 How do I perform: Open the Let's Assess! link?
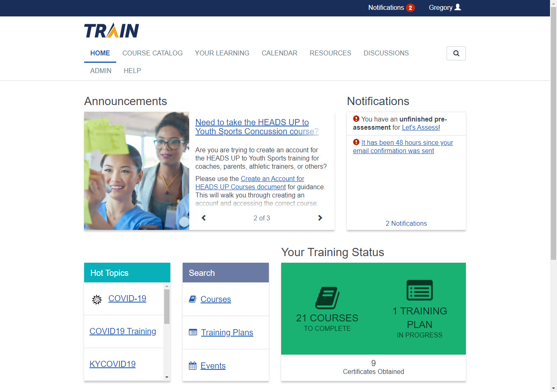(x=421, y=128)
